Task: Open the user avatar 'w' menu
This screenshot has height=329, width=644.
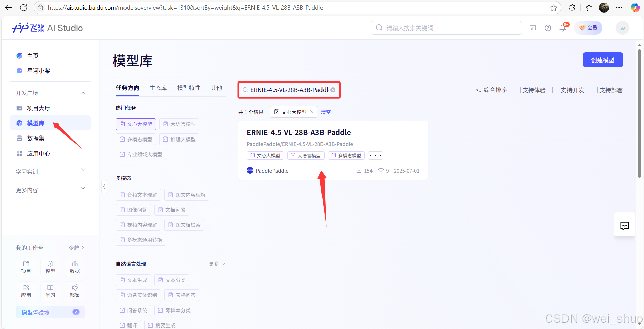Action: click(623, 28)
